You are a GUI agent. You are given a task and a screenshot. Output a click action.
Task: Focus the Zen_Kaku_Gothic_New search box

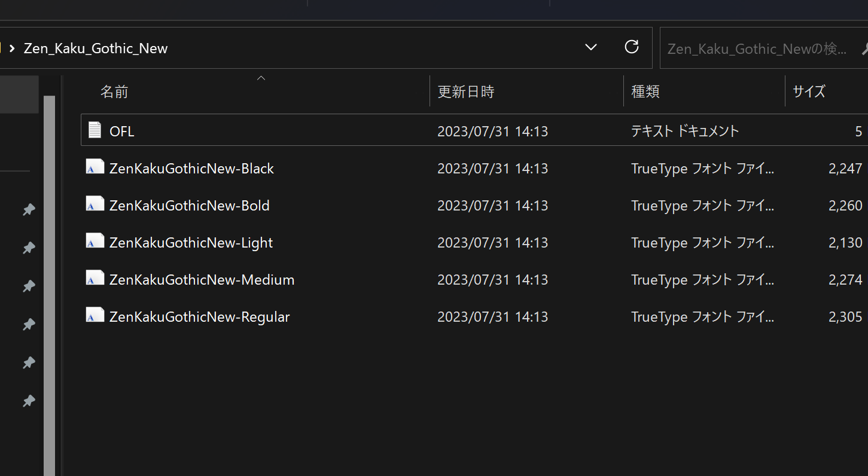(x=764, y=48)
